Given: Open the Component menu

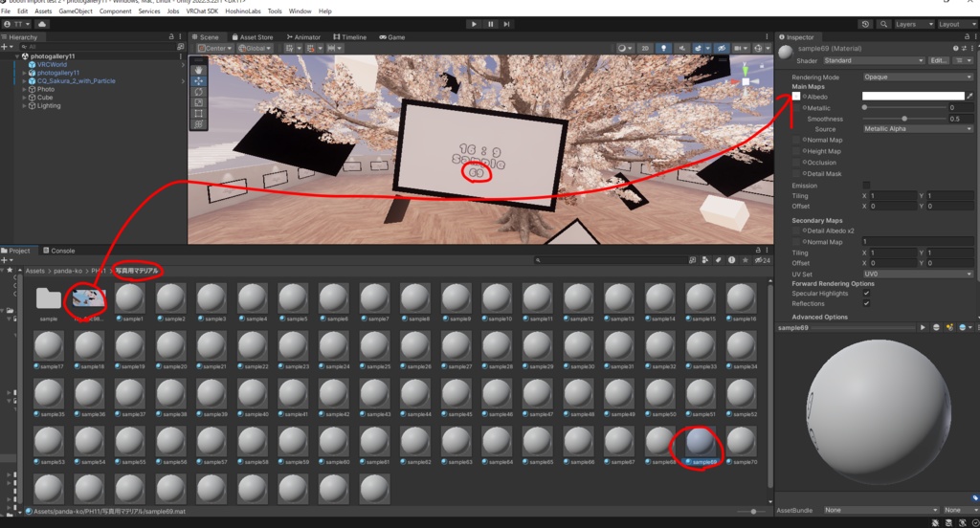Looking at the screenshot, I should pyautogui.click(x=116, y=11).
